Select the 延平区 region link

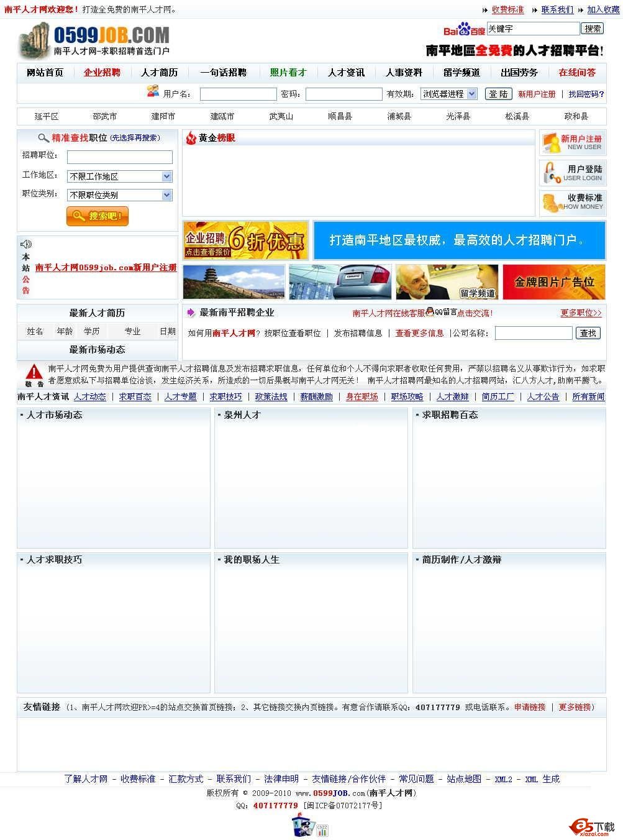(46, 116)
